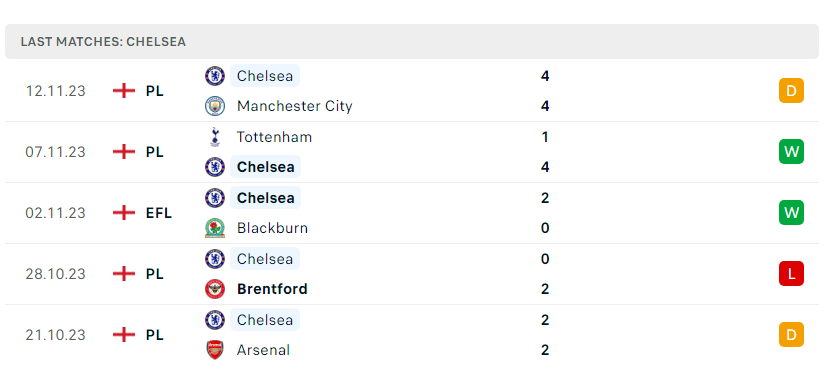The width and height of the screenshot is (825, 365).
Task: Open the Blackburn team link
Action: pos(272,228)
